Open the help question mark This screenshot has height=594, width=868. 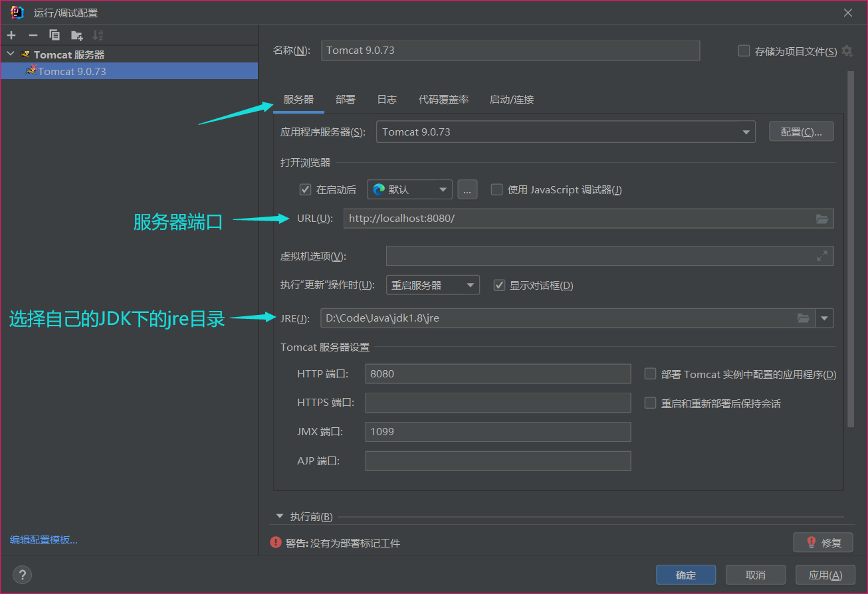tap(22, 575)
